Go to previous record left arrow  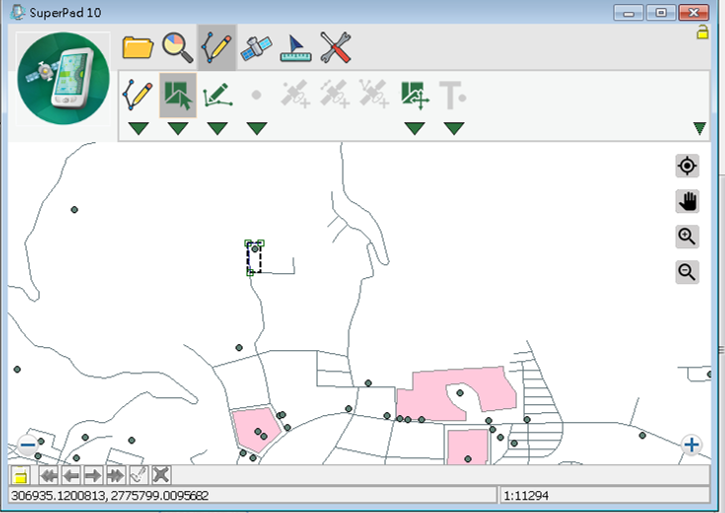tap(71, 475)
